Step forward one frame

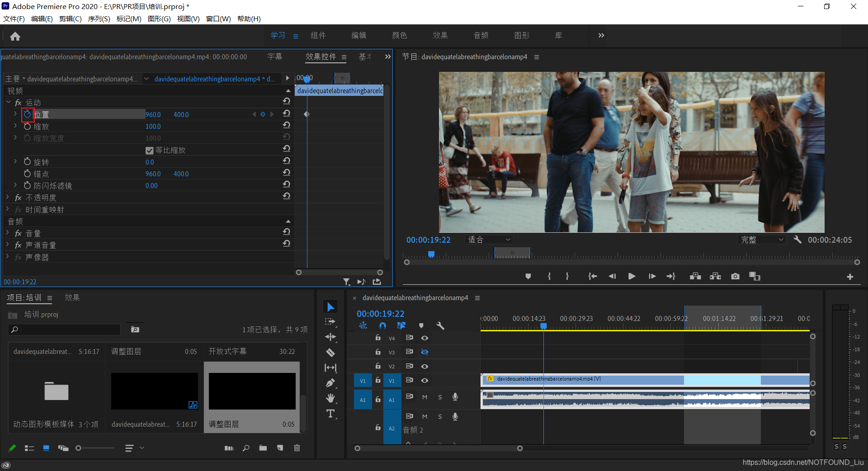pyautogui.click(x=652, y=276)
